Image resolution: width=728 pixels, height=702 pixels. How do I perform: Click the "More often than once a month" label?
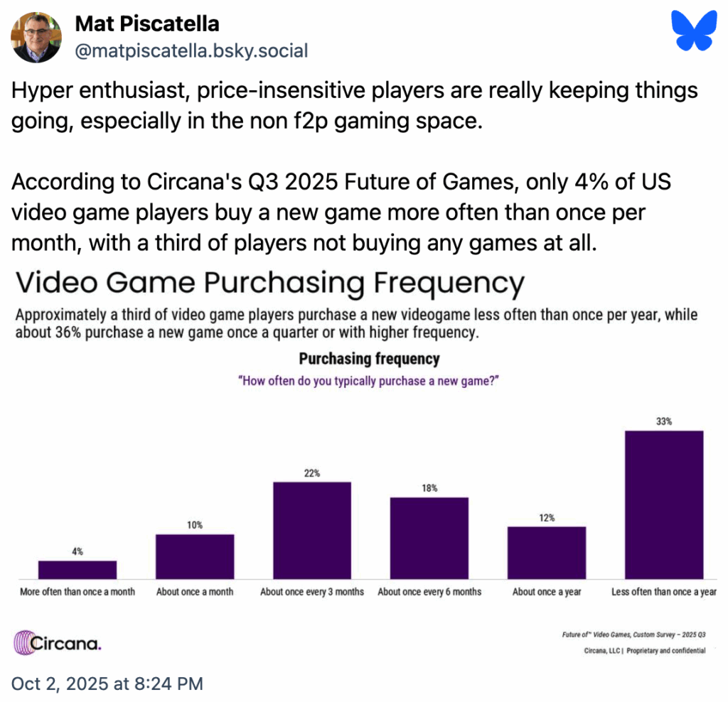point(77,592)
